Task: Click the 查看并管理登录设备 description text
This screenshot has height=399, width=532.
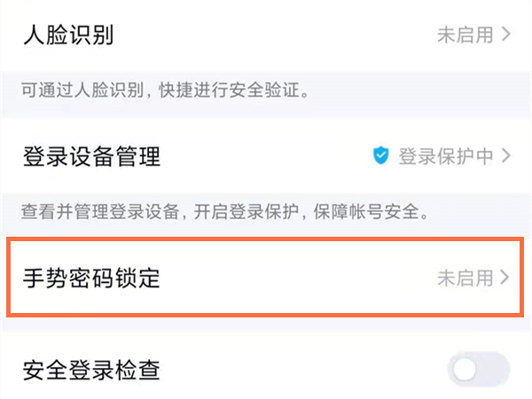Action: click(226, 212)
